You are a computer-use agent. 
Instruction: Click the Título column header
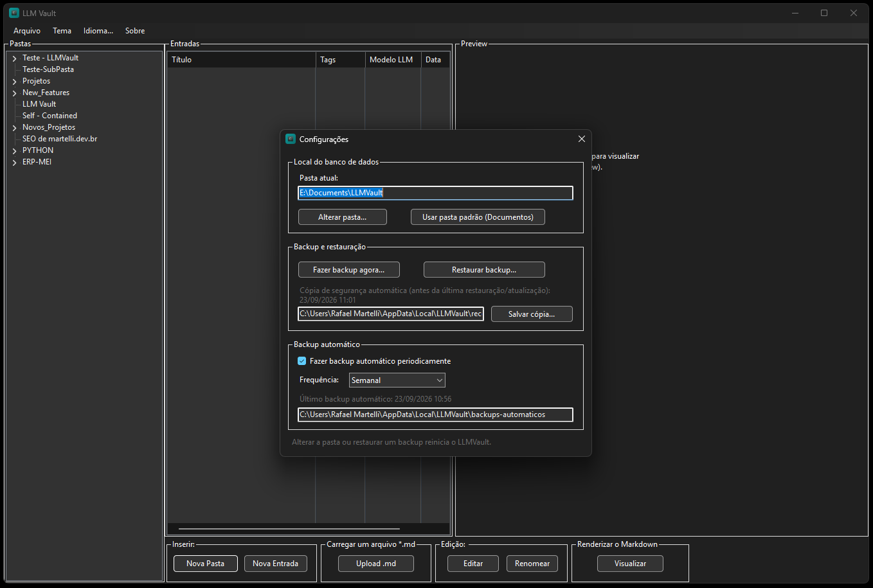(x=241, y=60)
